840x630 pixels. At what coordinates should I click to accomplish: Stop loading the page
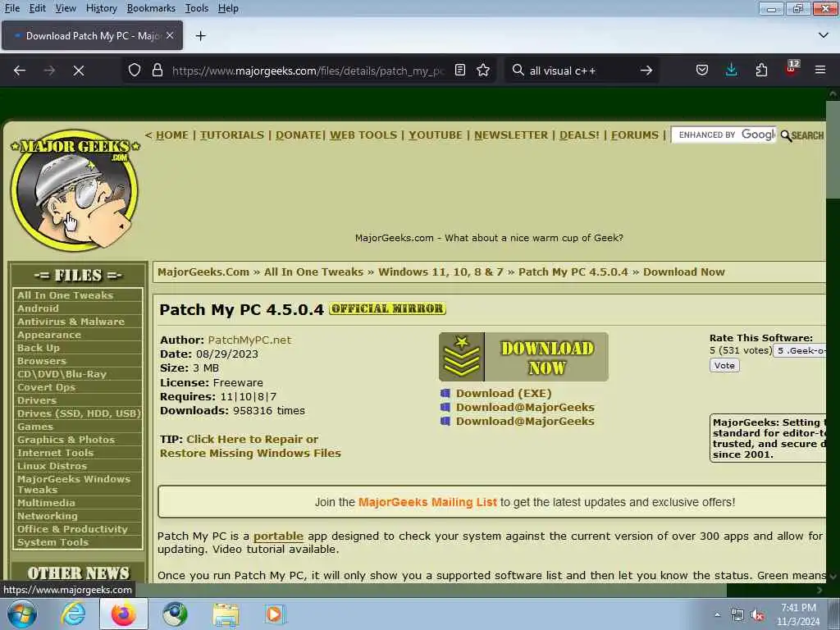click(x=78, y=71)
